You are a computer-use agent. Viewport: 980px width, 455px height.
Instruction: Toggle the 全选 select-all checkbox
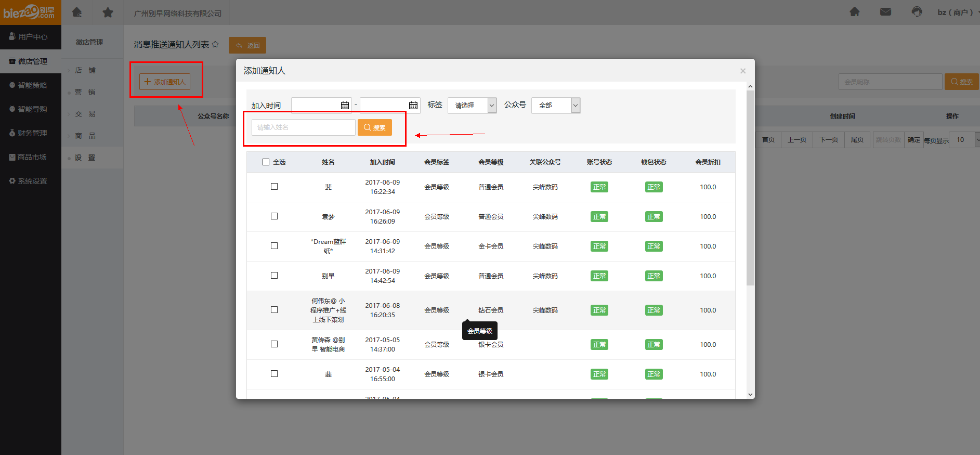click(266, 162)
